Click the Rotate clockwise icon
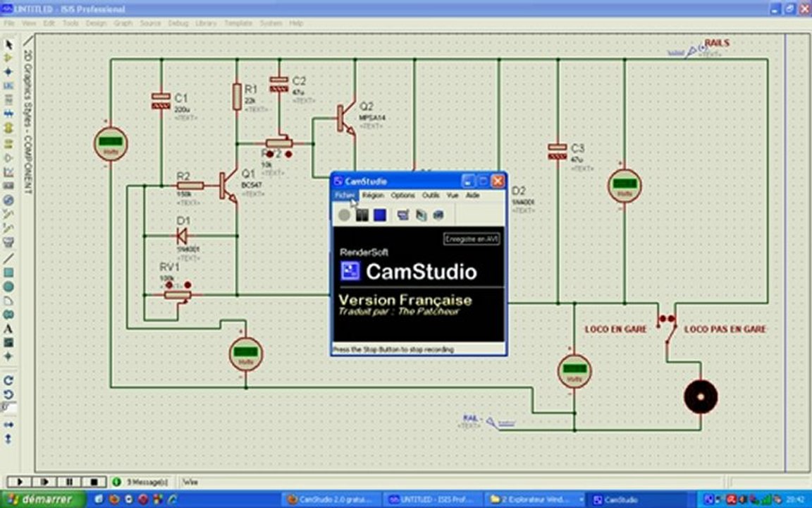The height and width of the screenshot is (508, 812). click(x=8, y=380)
